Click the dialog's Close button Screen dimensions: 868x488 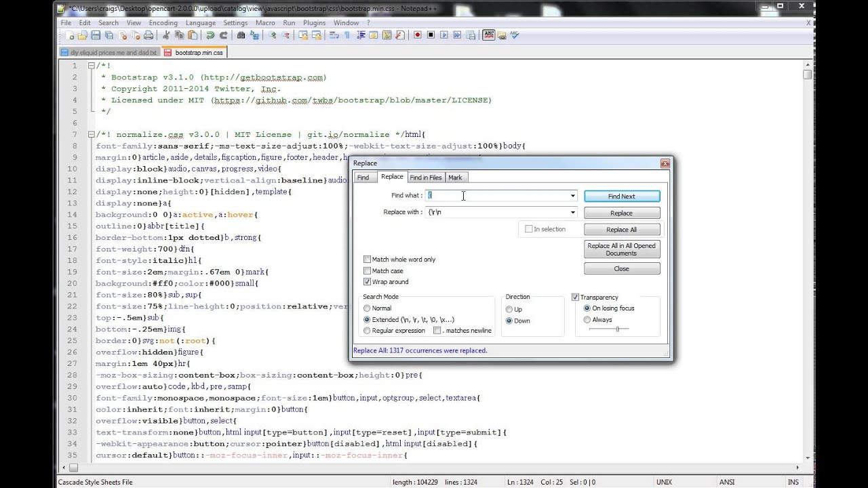622,269
